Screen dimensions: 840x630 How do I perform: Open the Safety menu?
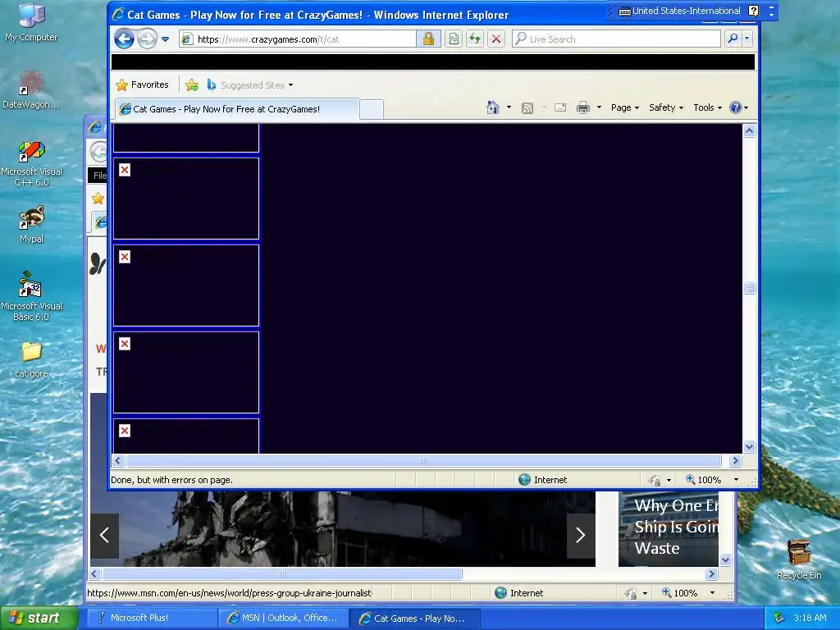pyautogui.click(x=666, y=107)
